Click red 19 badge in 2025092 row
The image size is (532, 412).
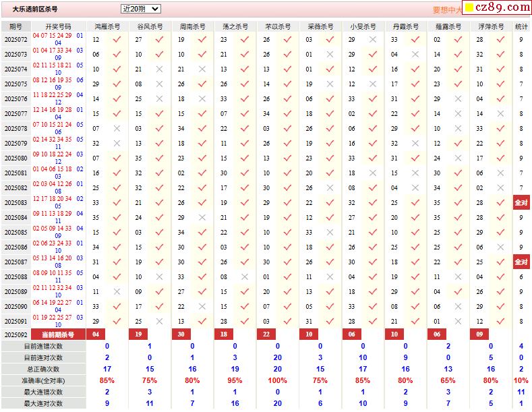point(138,334)
